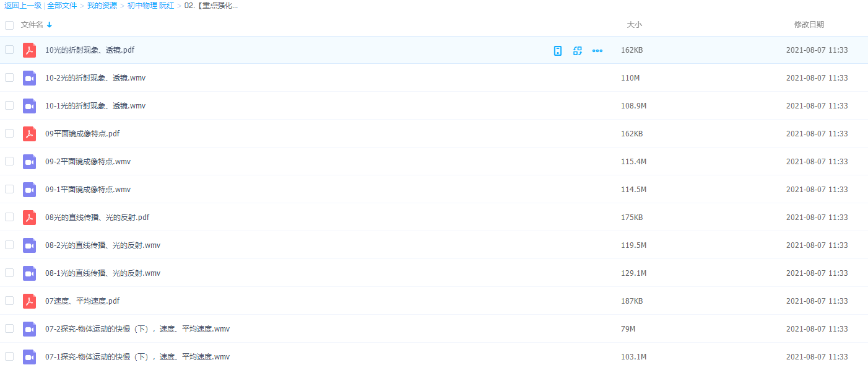Click 返回上一级 to go up a level
Viewport: 868px width, 370px height.
click(x=23, y=6)
